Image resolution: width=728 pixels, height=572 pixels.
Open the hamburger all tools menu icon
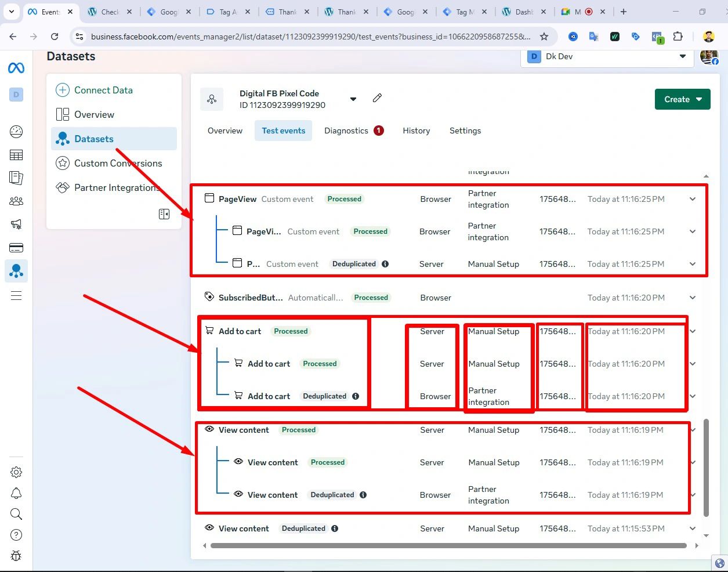pyautogui.click(x=16, y=296)
